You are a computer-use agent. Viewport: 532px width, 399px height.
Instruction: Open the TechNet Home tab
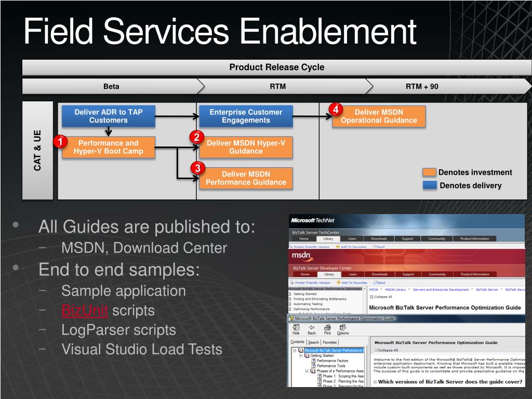click(x=304, y=238)
